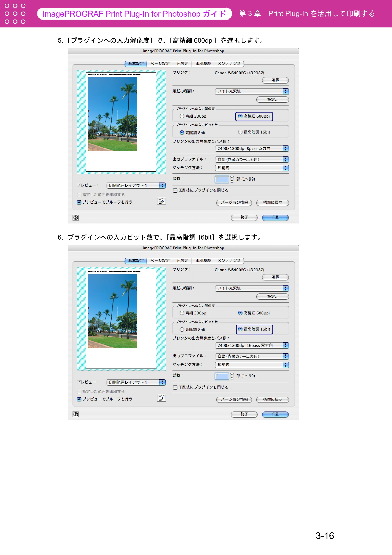Click the help icon in the lower dialog
Viewport: 392px width, 555px height.
[x=76, y=415]
